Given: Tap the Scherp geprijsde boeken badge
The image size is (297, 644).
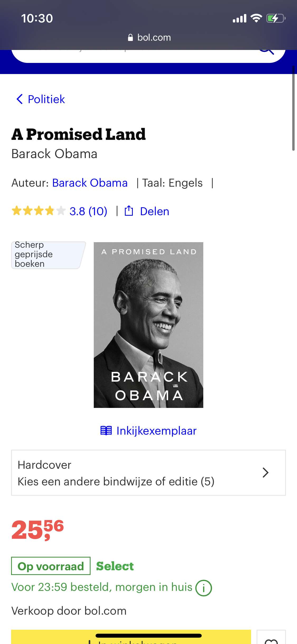Looking at the screenshot, I should pyautogui.click(x=48, y=255).
